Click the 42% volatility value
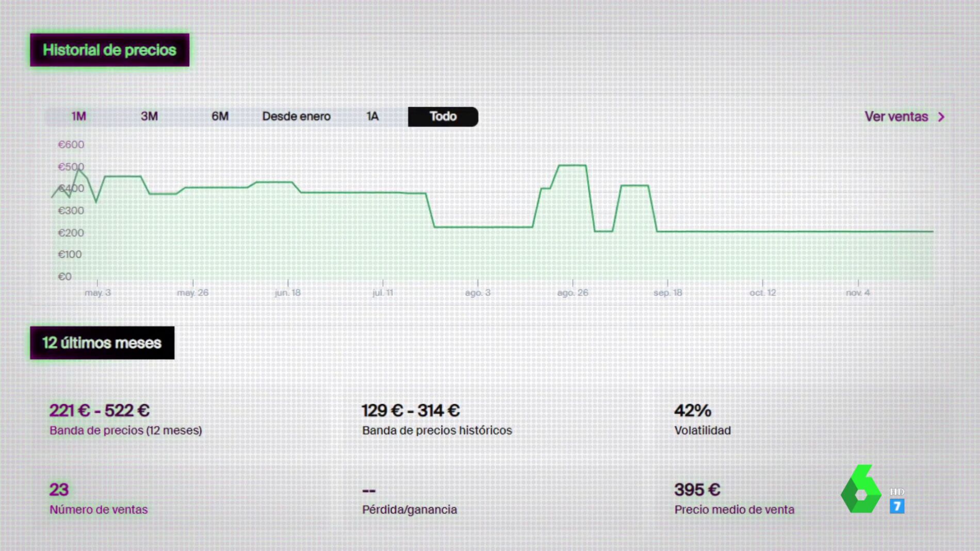Image resolution: width=980 pixels, height=551 pixels. coord(693,410)
